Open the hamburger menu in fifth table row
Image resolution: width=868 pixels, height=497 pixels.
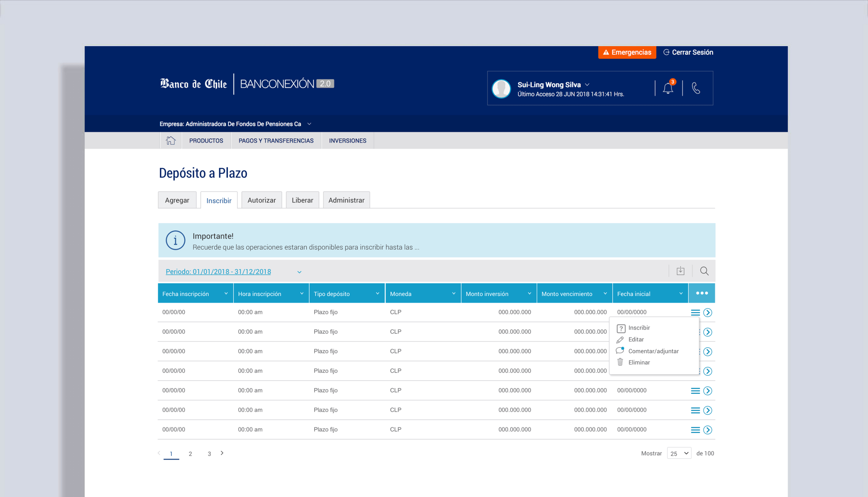coord(695,391)
